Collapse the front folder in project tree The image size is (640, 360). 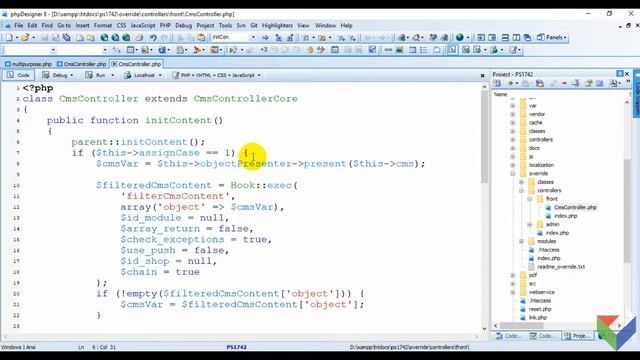tap(529, 199)
